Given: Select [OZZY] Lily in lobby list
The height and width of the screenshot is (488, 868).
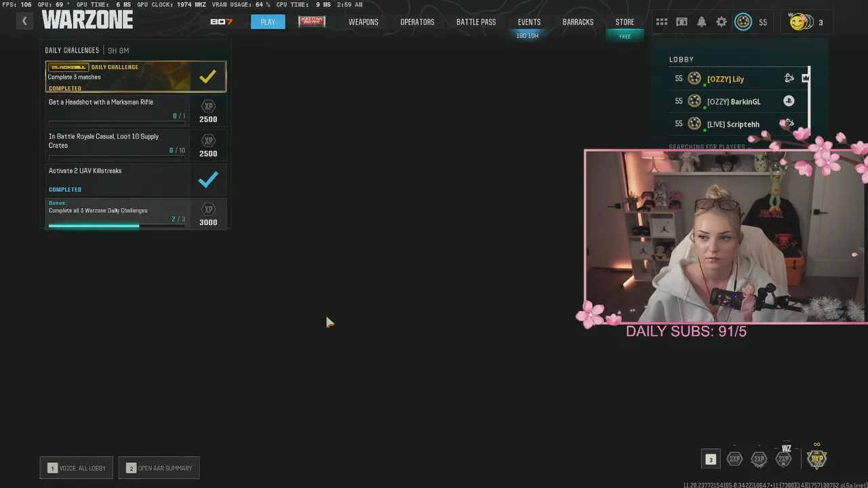Looking at the screenshot, I should point(738,79).
